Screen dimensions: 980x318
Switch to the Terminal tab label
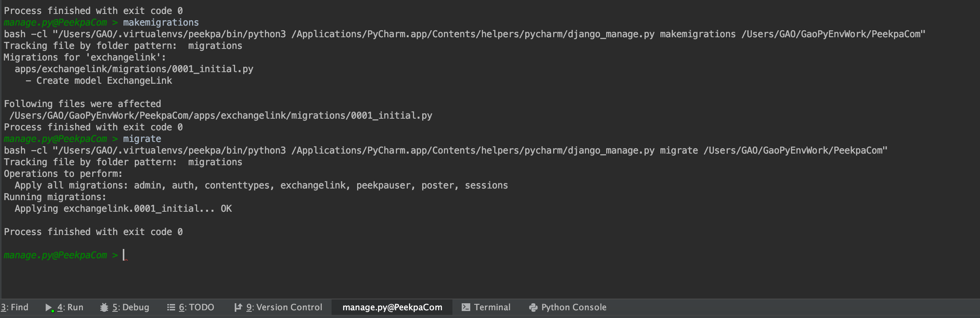point(492,308)
